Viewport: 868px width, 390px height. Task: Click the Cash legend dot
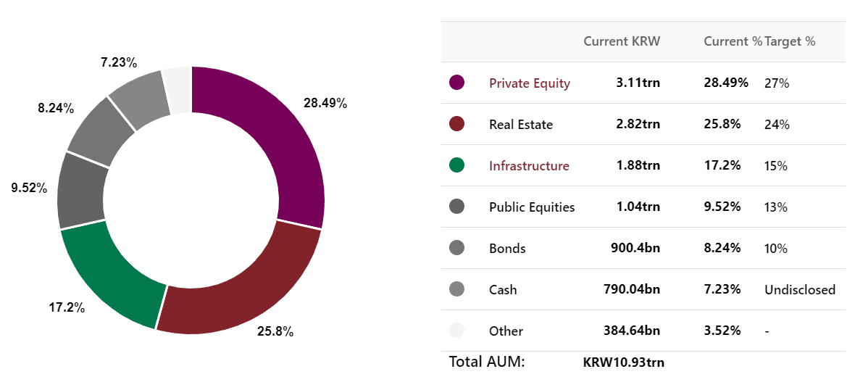pos(456,289)
